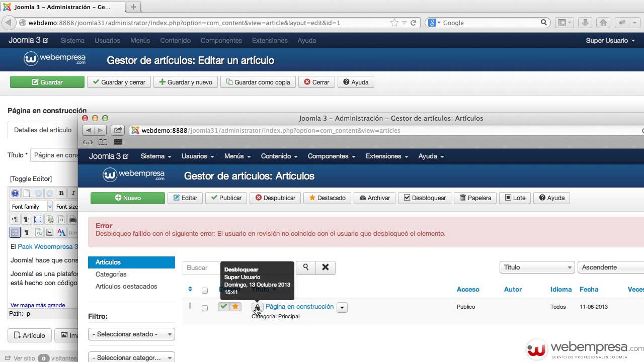Click the editor help question-mark icon
Screen dimensions: 644x362
coord(15,193)
